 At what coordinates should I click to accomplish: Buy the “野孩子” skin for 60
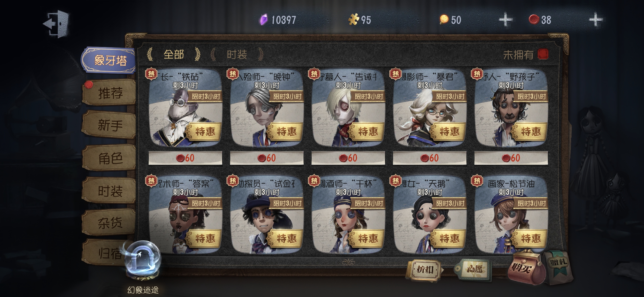(511, 158)
